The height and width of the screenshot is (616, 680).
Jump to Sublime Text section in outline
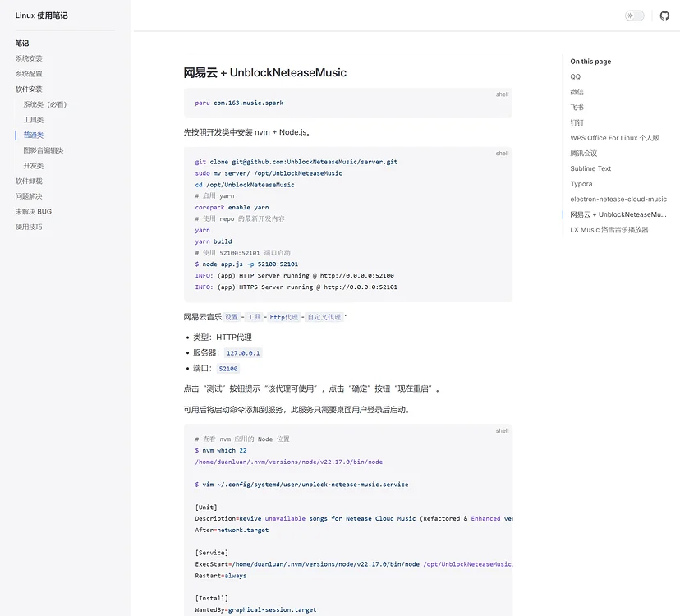(x=590, y=168)
